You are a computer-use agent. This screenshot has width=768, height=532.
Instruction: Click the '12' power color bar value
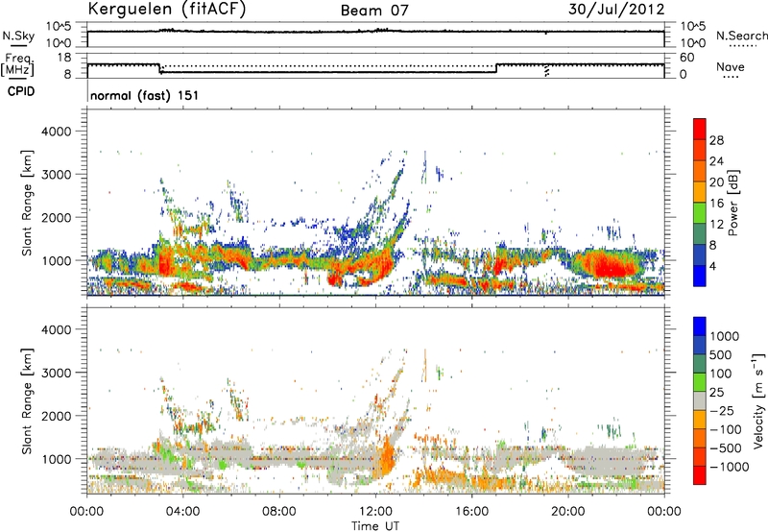[x=716, y=225]
